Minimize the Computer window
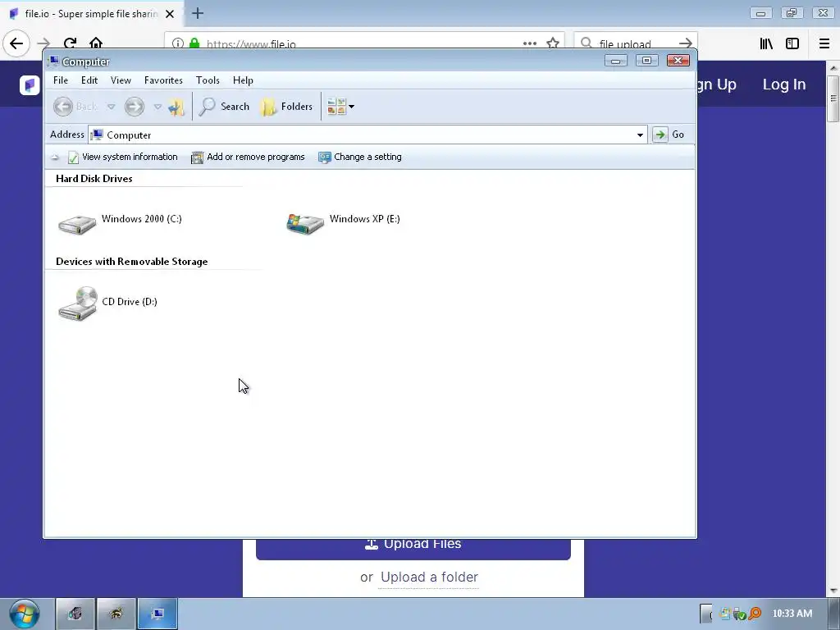This screenshot has height=630, width=840. pyautogui.click(x=615, y=61)
